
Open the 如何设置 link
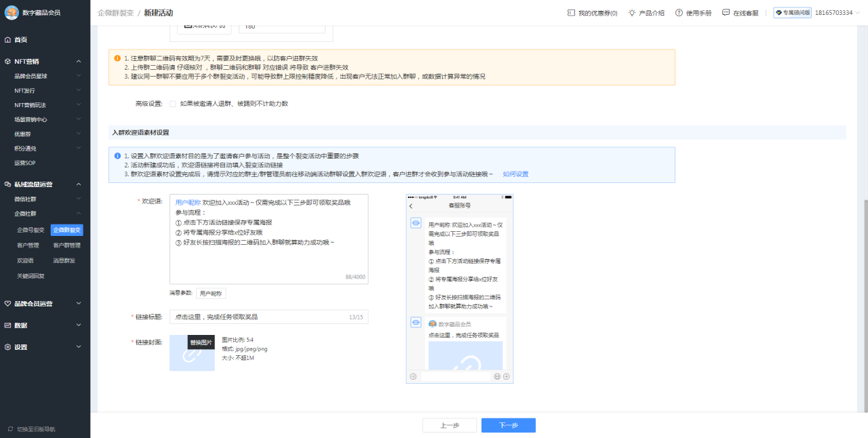tap(517, 174)
